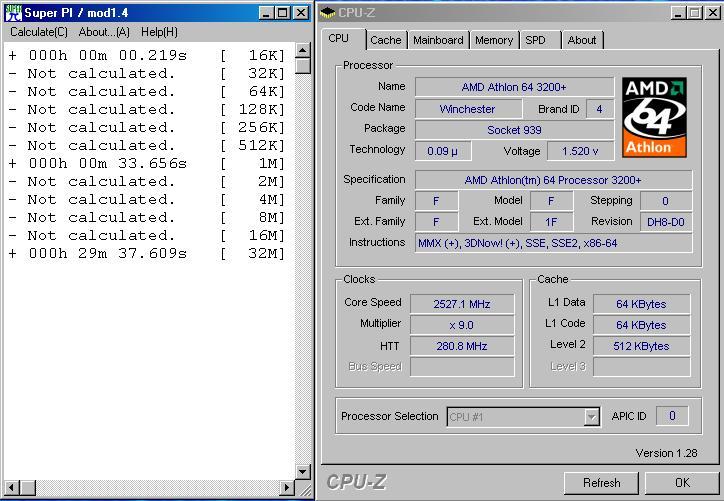Click the Multiplier value 'x 9.0'
This screenshot has width=724, height=501.
pos(462,326)
